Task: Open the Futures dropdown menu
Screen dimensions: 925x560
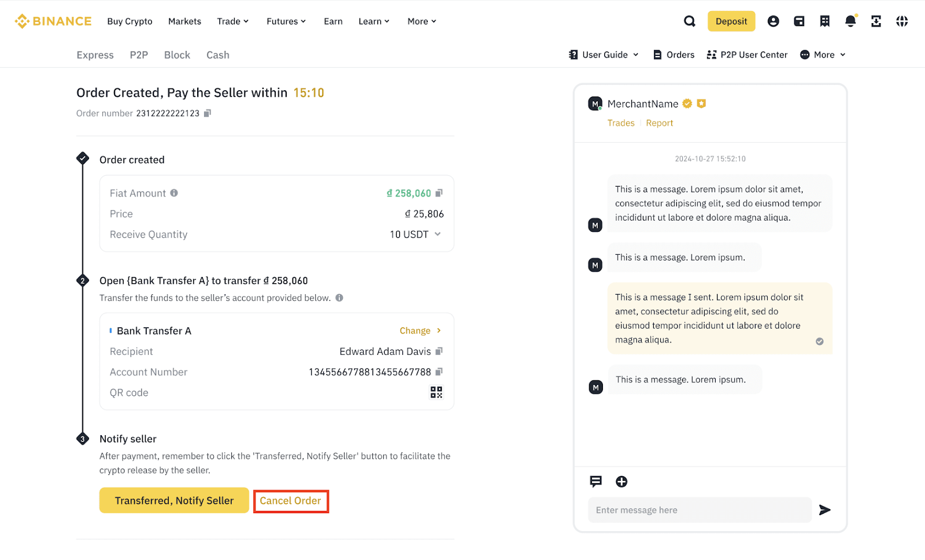Action: pyautogui.click(x=286, y=21)
